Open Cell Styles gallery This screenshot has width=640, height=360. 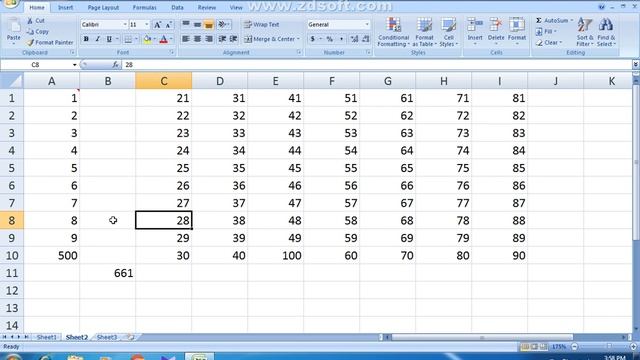pyautogui.click(x=449, y=32)
